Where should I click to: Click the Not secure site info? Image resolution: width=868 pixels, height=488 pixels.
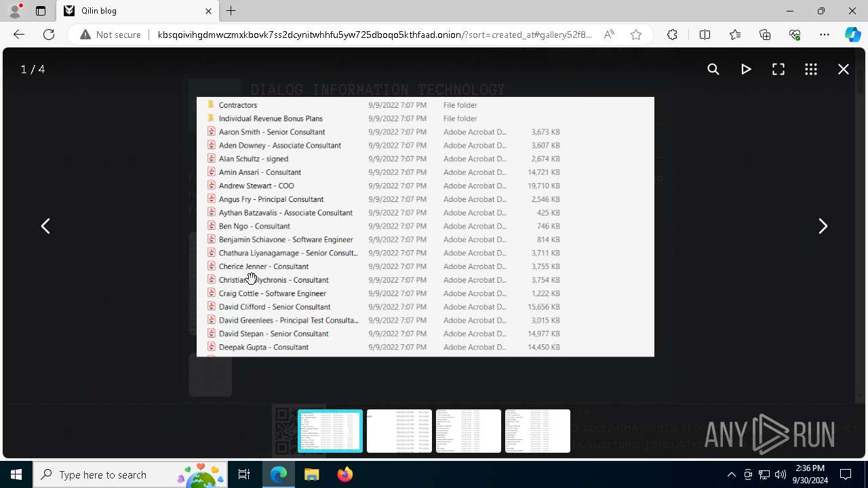click(111, 35)
